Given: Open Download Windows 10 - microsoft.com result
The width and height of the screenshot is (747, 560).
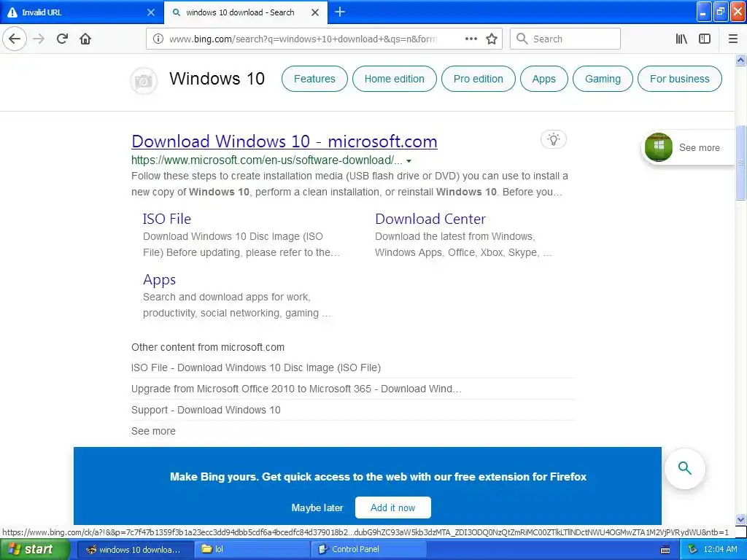Looking at the screenshot, I should (285, 141).
